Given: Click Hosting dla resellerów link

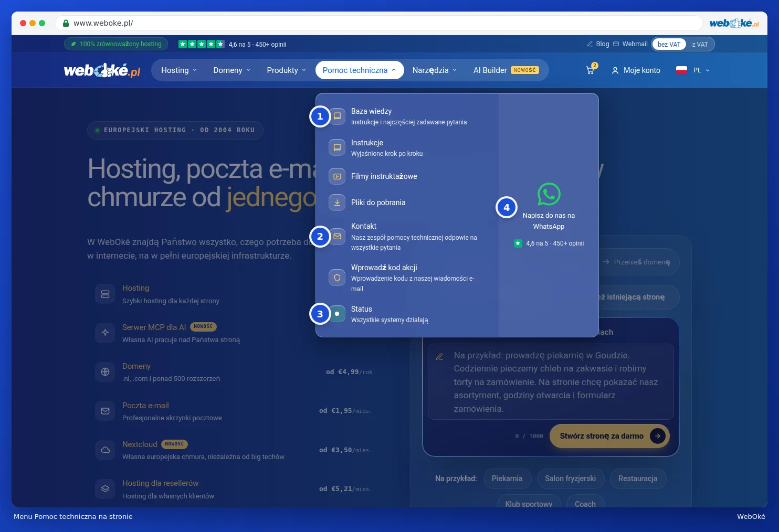Looking at the screenshot, I should tap(160, 483).
